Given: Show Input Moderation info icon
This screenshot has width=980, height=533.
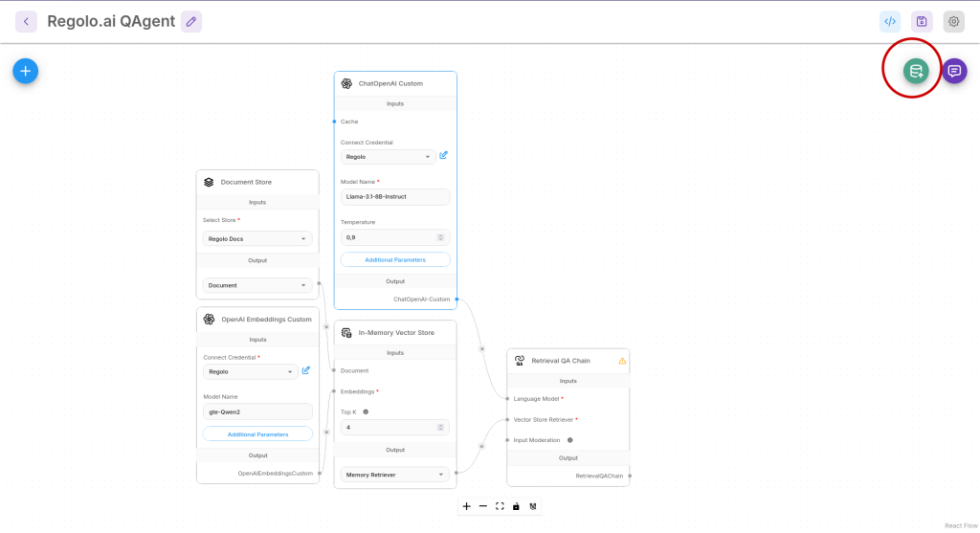Looking at the screenshot, I should coord(570,440).
